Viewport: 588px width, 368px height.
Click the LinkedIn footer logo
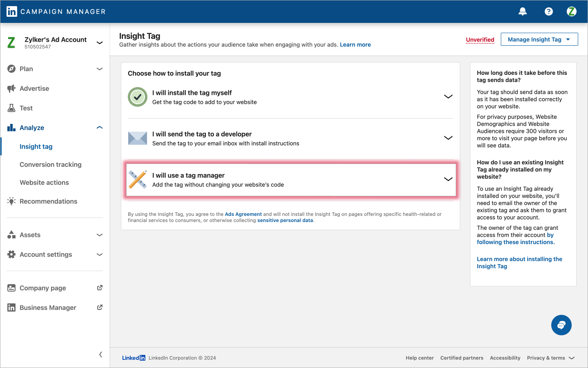click(x=134, y=358)
